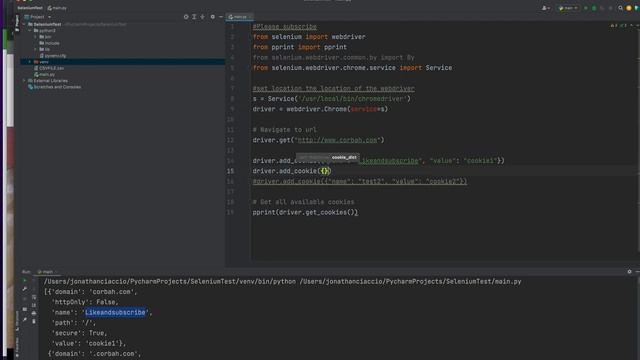
Task: Toggle the Favorites tool window sidebar button
Action: click(17, 347)
